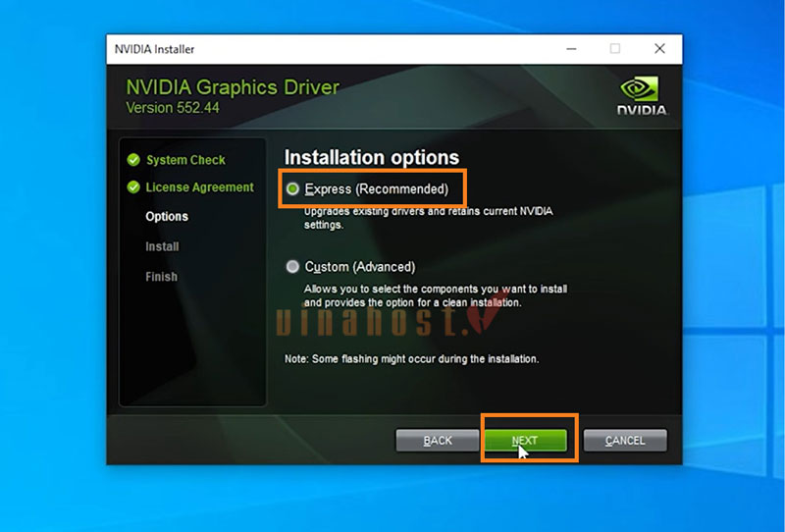
Task: Select the Express (Recommended) radio button
Action: [x=292, y=188]
